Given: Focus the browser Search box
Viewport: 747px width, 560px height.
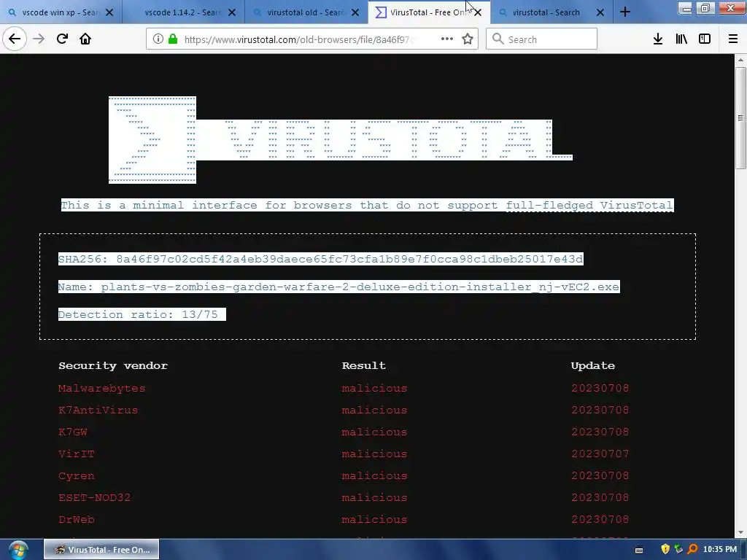Looking at the screenshot, I should click(x=542, y=39).
